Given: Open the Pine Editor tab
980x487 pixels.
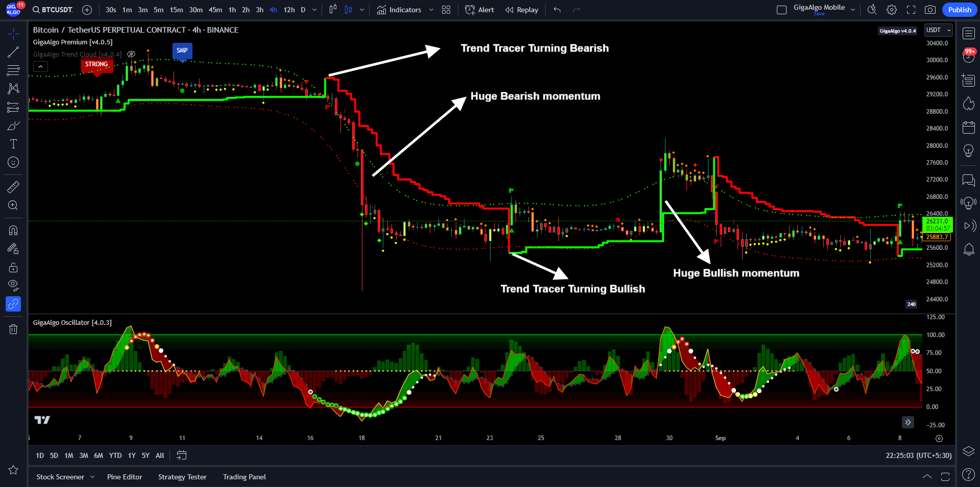Looking at the screenshot, I should click(125, 477).
